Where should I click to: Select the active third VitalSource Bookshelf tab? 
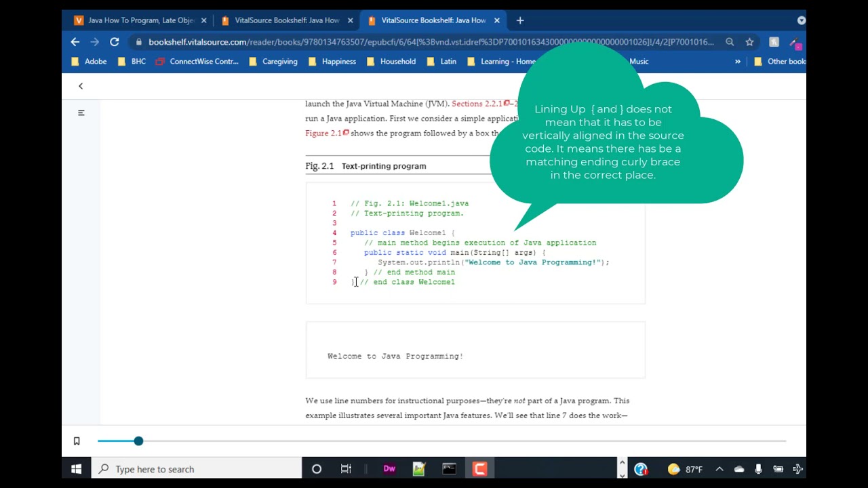[x=433, y=20]
